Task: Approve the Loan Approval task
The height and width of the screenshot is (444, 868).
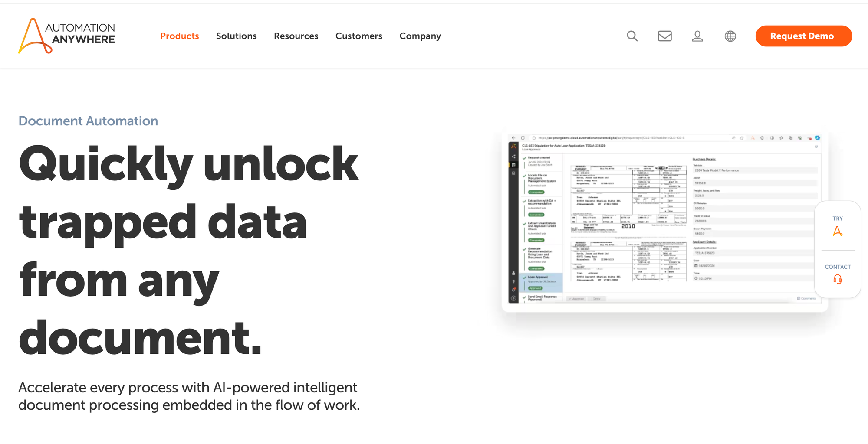Action: coord(577,299)
